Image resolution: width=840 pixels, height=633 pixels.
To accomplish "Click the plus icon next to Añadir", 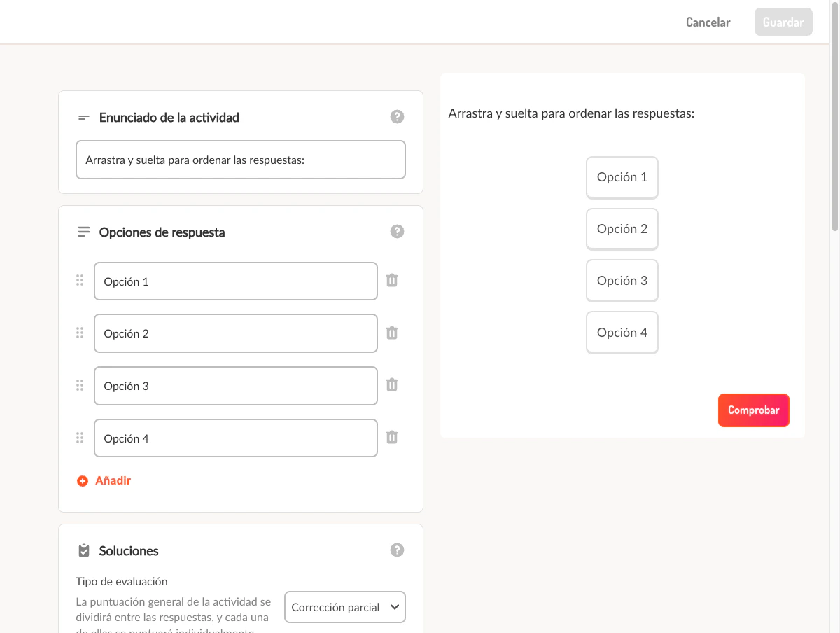I will click(x=82, y=480).
